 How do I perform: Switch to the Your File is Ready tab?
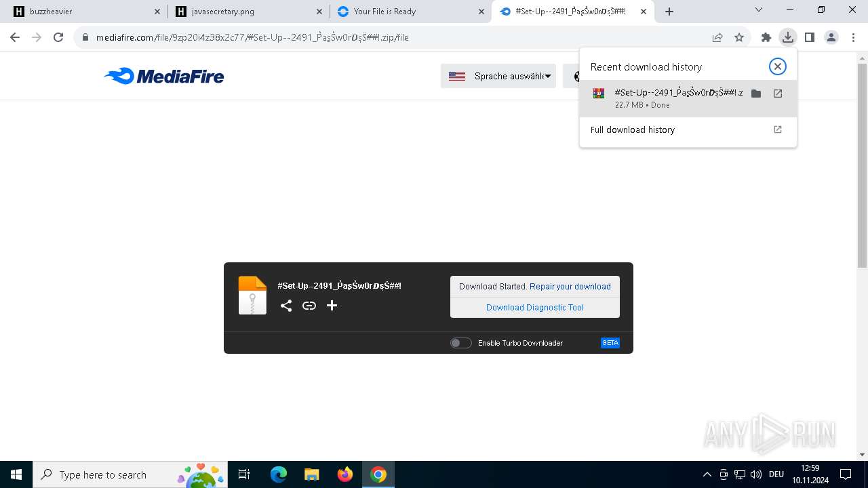point(410,12)
